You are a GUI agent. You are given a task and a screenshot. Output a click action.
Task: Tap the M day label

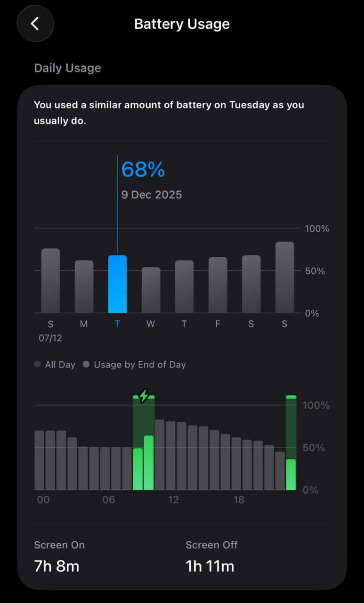[84, 324]
